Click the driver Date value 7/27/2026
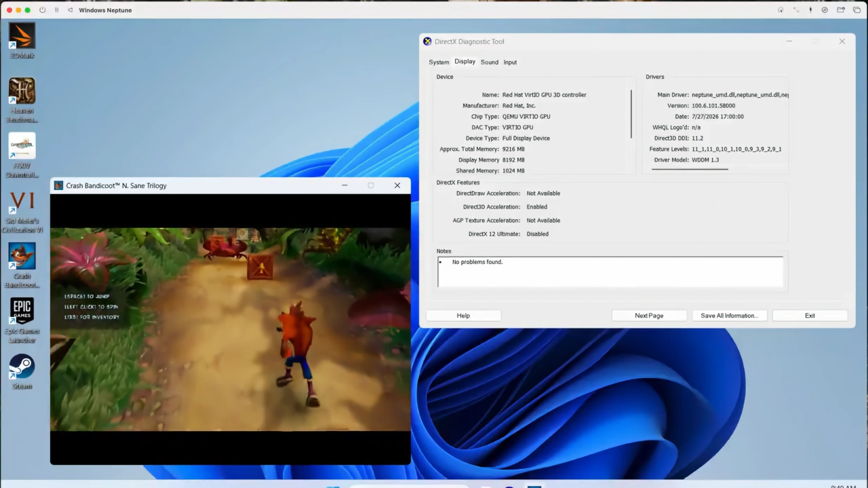868x488 pixels. (x=717, y=117)
